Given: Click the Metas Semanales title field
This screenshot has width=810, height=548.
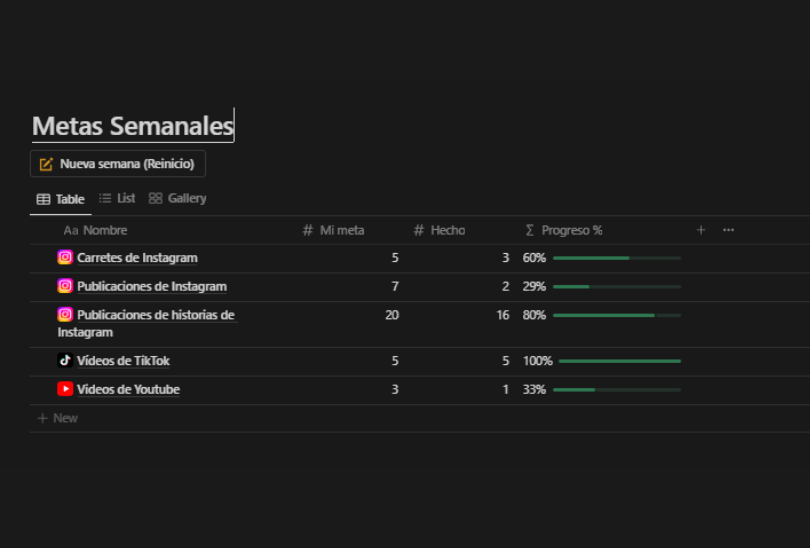Looking at the screenshot, I should (132, 127).
